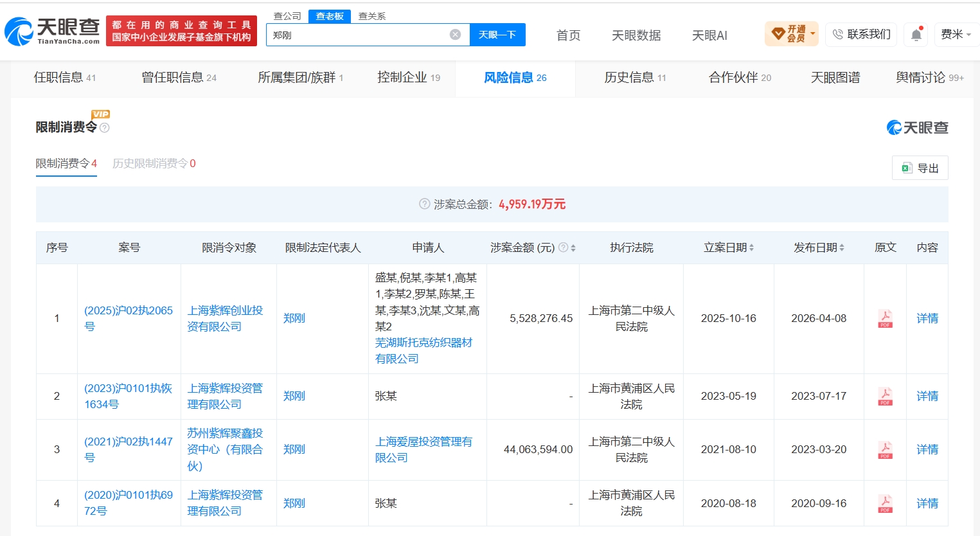Open PDF for case (2025)沪02执2065号
The height and width of the screenshot is (536, 980).
click(885, 319)
